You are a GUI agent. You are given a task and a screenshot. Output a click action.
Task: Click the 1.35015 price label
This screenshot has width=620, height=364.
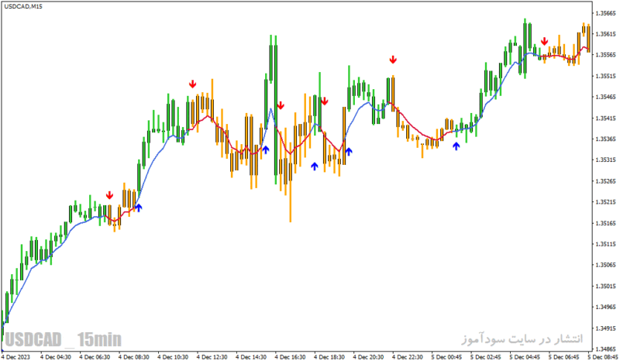pyautogui.click(x=605, y=286)
